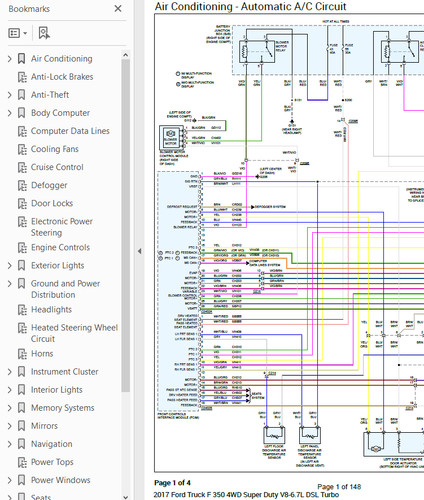Click the Heated Steering Wheel Circuit icon
Image resolution: width=424 pixels, height=500 pixels.
pos(22,328)
